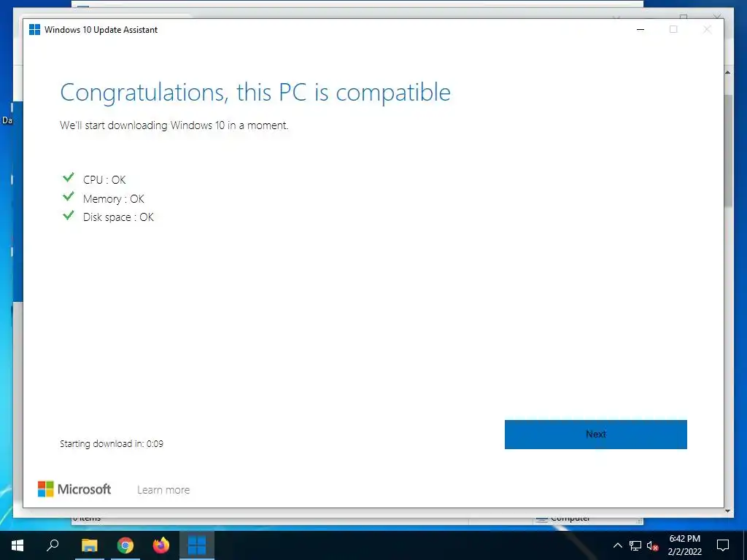This screenshot has height=560, width=747.
Task: Open the taskbar clock and date
Action: [684, 545]
